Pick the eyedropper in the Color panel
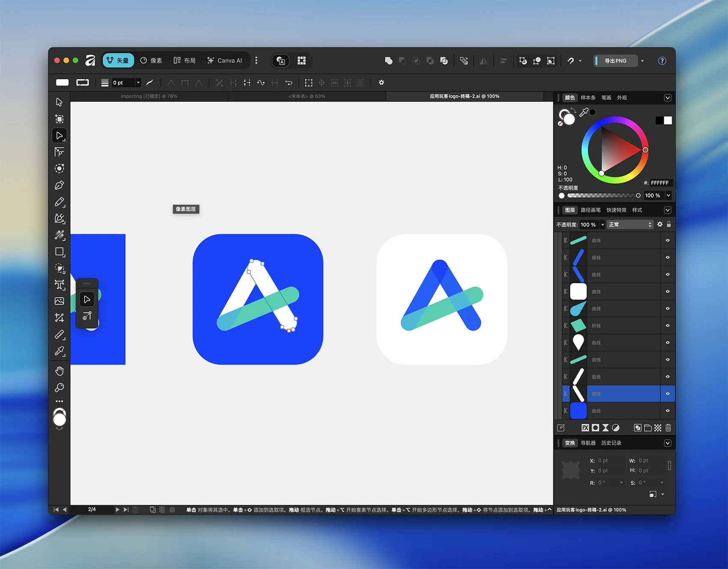Image resolution: width=728 pixels, height=569 pixels. pos(584,112)
